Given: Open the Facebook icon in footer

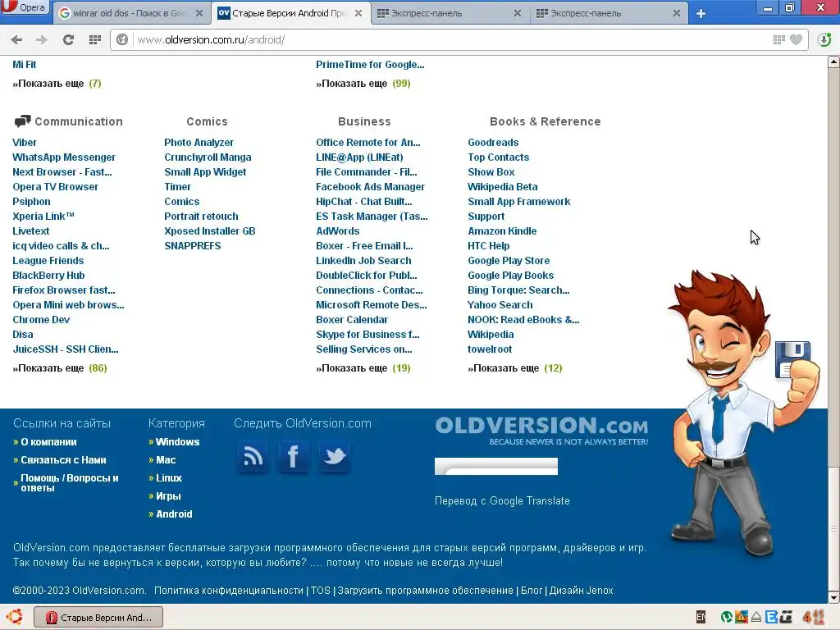Looking at the screenshot, I should coord(293,457).
